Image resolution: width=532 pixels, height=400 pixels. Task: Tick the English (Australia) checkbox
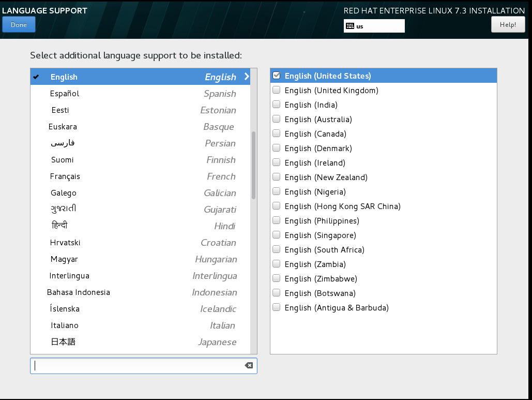click(277, 119)
